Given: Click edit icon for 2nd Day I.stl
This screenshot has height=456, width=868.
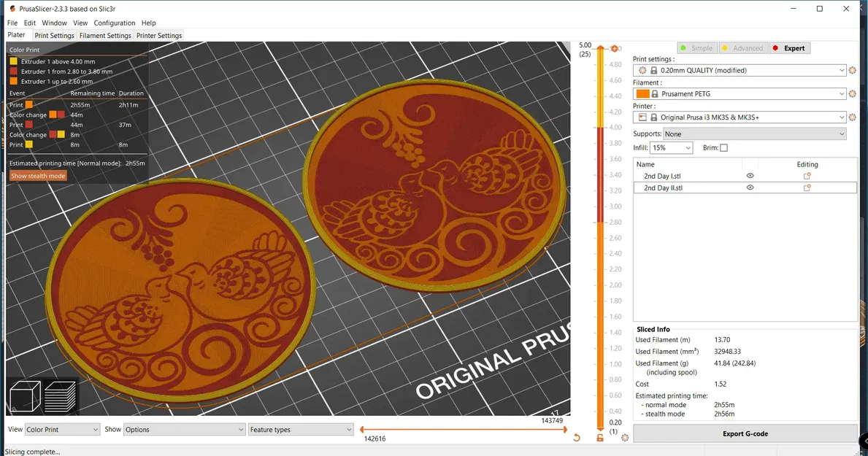Looking at the screenshot, I should [807, 176].
